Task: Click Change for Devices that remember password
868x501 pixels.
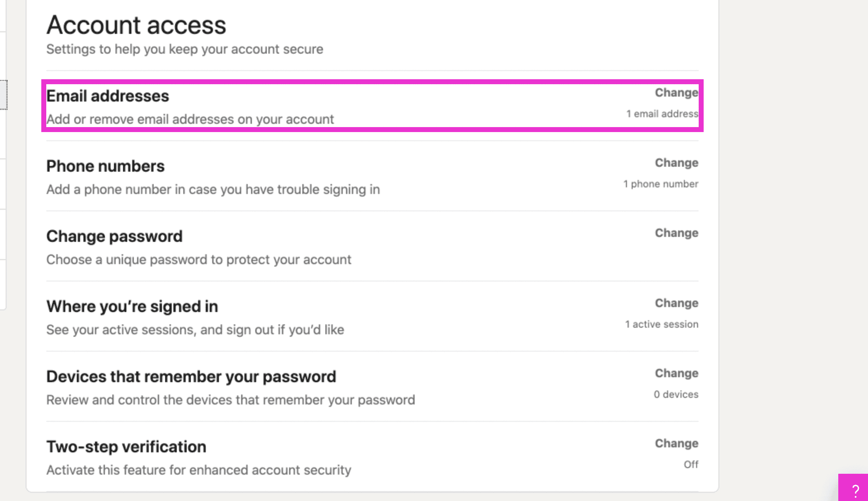Action: click(x=676, y=373)
